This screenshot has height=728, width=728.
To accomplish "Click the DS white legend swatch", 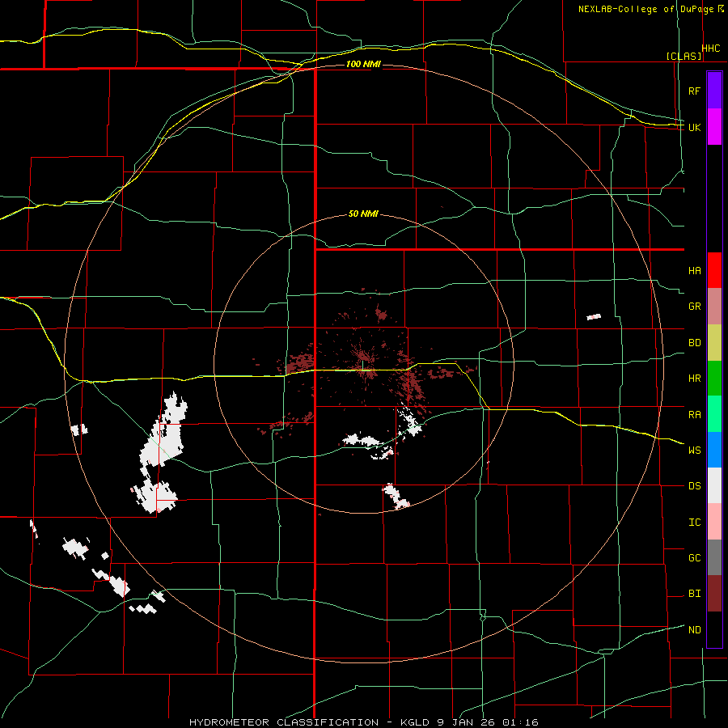I will click(x=714, y=485).
